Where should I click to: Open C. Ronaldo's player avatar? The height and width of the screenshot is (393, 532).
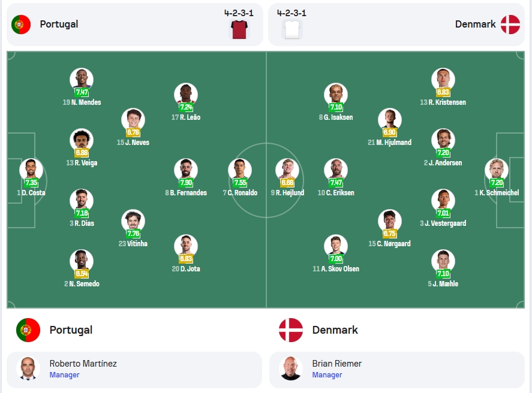[240, 170]
